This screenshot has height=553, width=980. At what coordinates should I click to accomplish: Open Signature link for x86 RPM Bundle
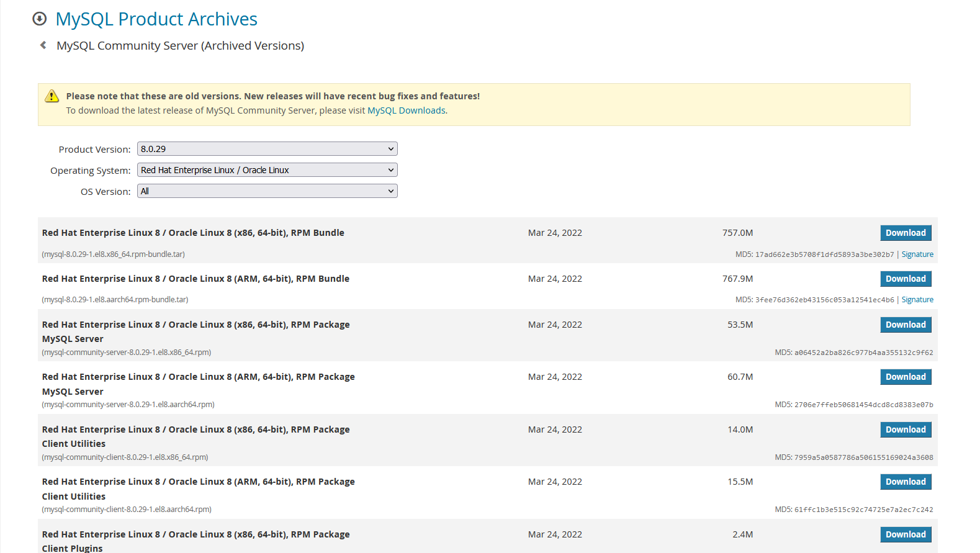[x=917, y=254]
